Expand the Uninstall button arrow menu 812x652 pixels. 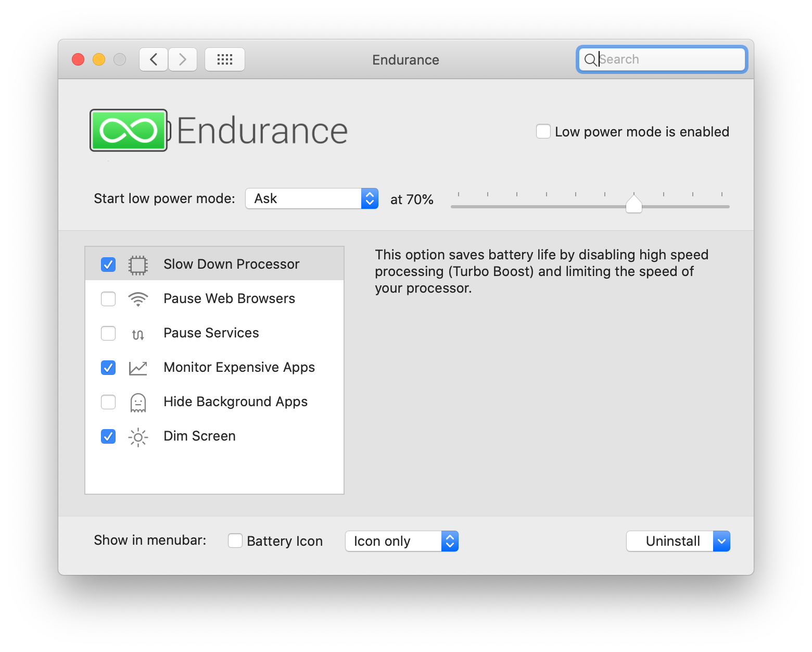pos(721,541)
